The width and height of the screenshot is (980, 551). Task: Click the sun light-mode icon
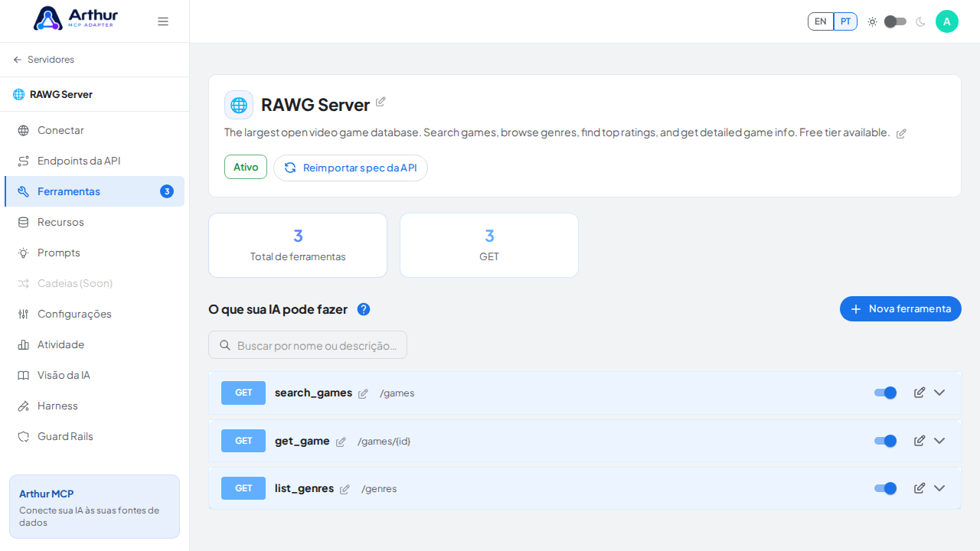coord(872,21)
